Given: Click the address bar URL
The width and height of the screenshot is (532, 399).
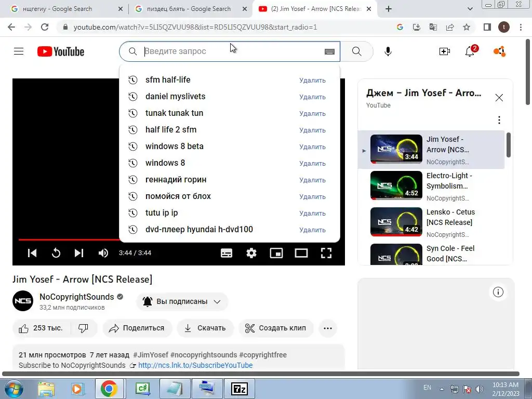Looking at the screenshot, I should click(x=195, y=27).
